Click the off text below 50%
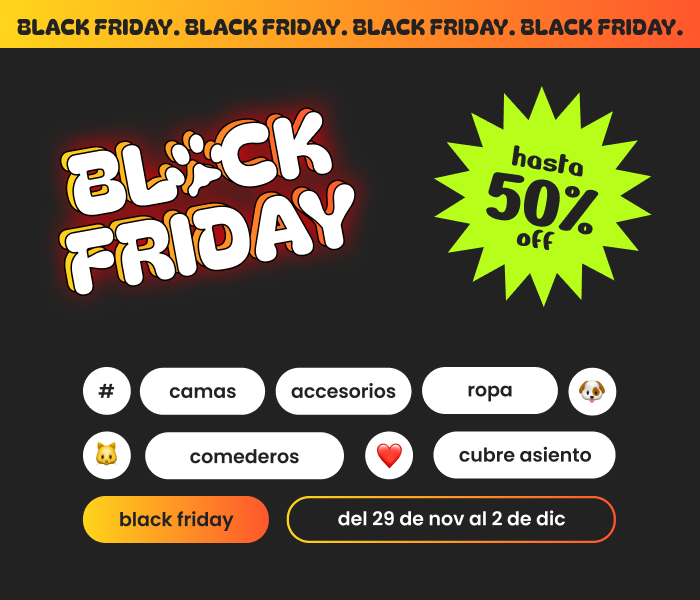 pyautogui.click(x=535, y=240)
